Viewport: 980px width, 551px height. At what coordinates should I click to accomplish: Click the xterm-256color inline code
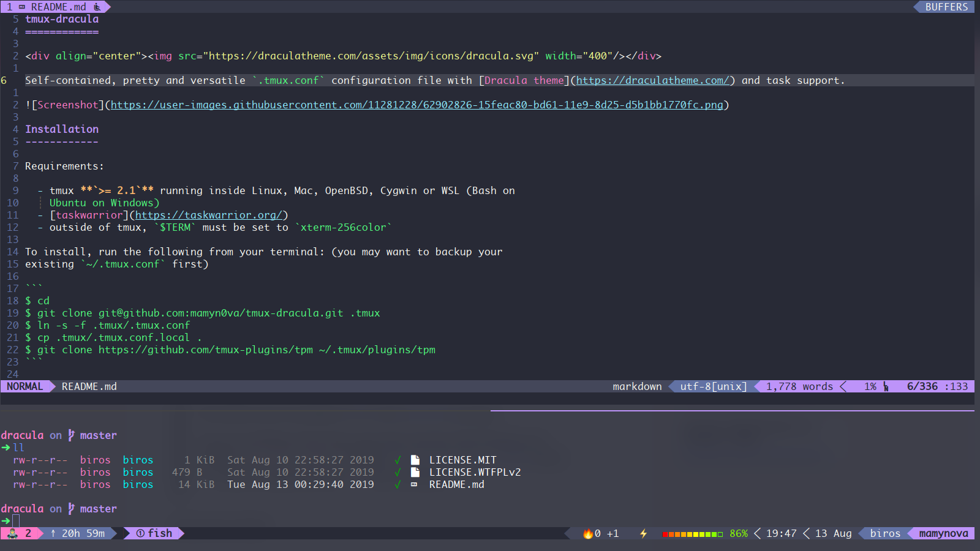pos(343,227)
